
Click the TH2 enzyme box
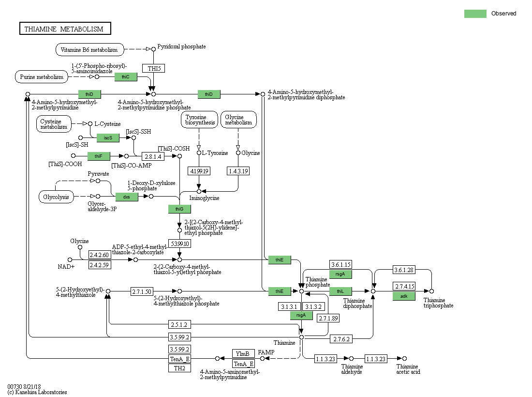pyautogui.click(x=179, y=368)
